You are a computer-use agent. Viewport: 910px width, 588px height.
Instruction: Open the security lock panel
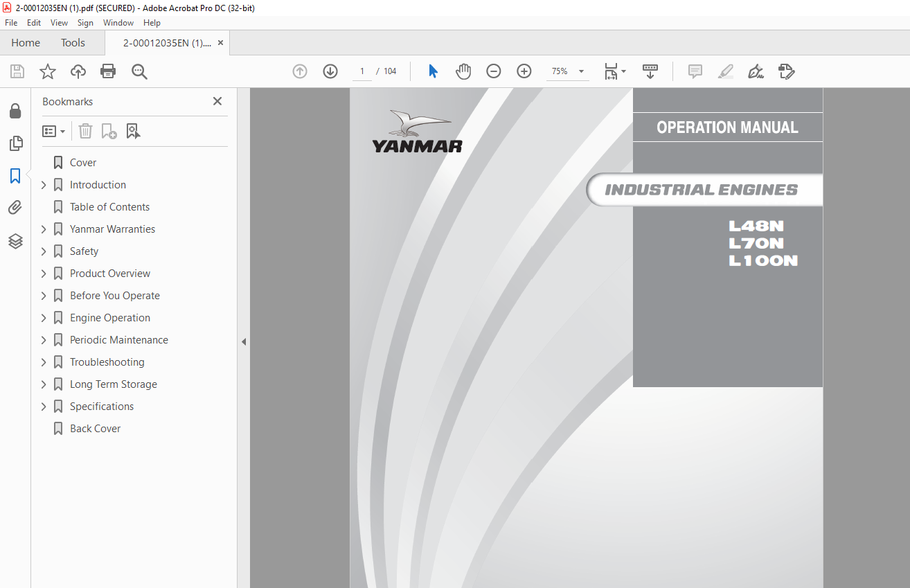click(x=15, y=111)
